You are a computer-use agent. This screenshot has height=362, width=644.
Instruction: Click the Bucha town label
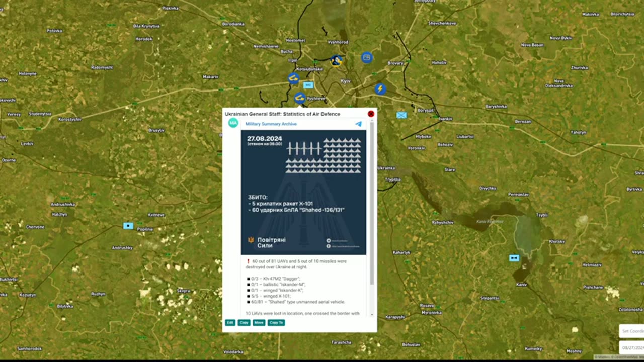click(x=286, y=51)
